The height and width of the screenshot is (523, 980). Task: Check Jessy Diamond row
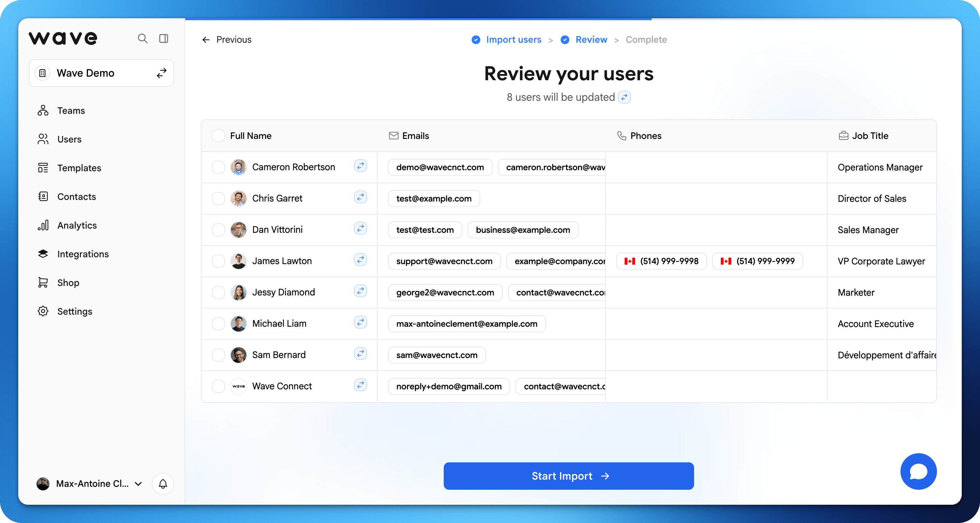click(218, 292)
